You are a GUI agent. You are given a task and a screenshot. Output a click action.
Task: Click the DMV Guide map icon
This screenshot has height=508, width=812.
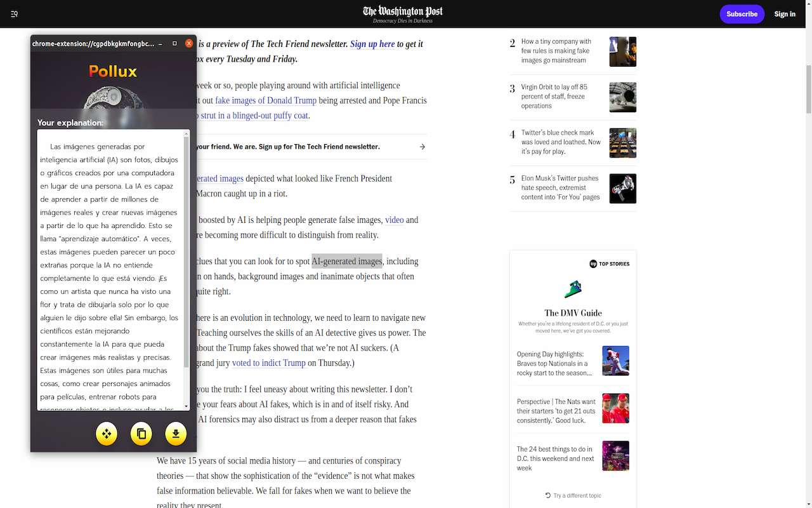pos(573,290)
